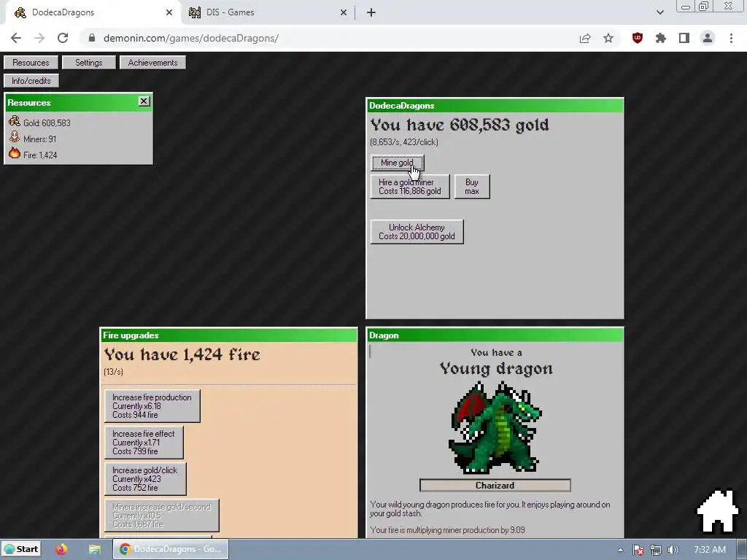This screenshot has width=747, height=560.
Task: Click the Mine gold button
Action: coord(398,163)
